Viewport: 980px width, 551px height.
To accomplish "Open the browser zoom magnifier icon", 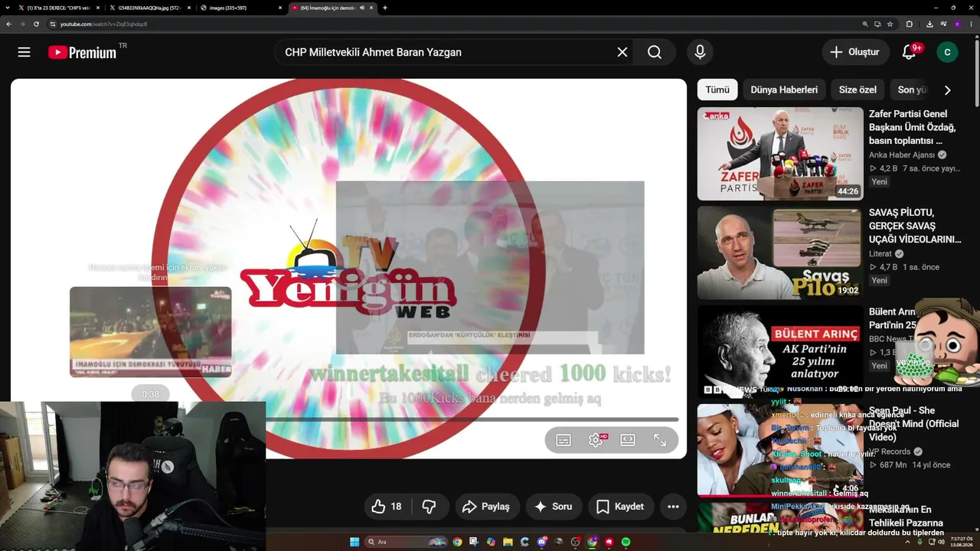I will click(865, 24).
